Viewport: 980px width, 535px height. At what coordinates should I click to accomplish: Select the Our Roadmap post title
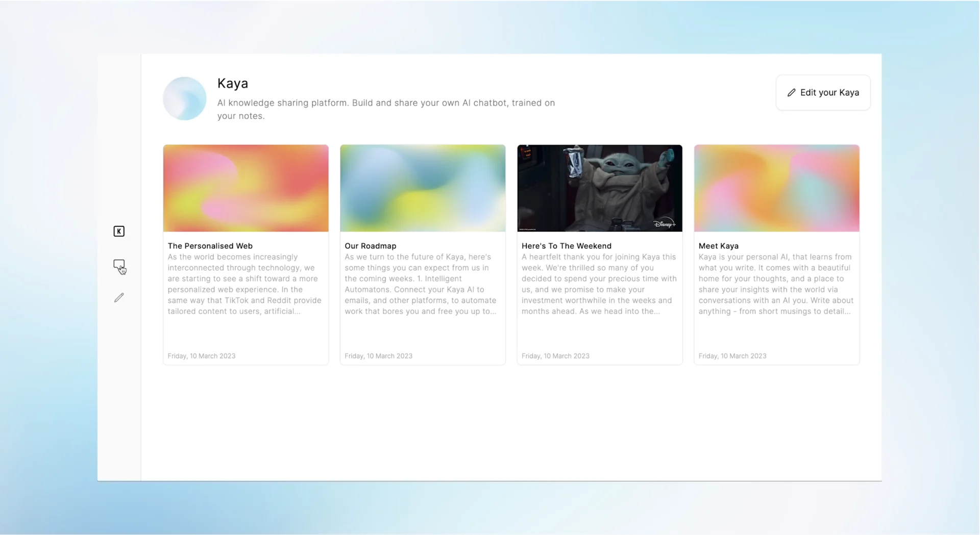click(x=370, y=246)
